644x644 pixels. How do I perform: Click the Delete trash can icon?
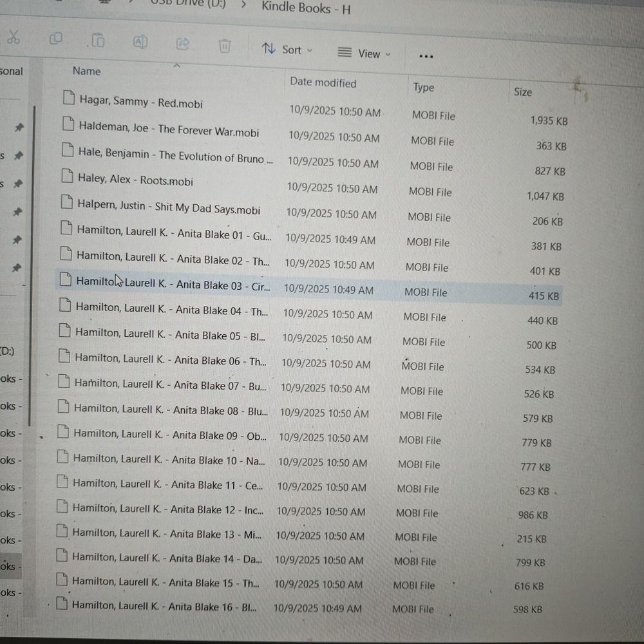click(x=225, y=46)
